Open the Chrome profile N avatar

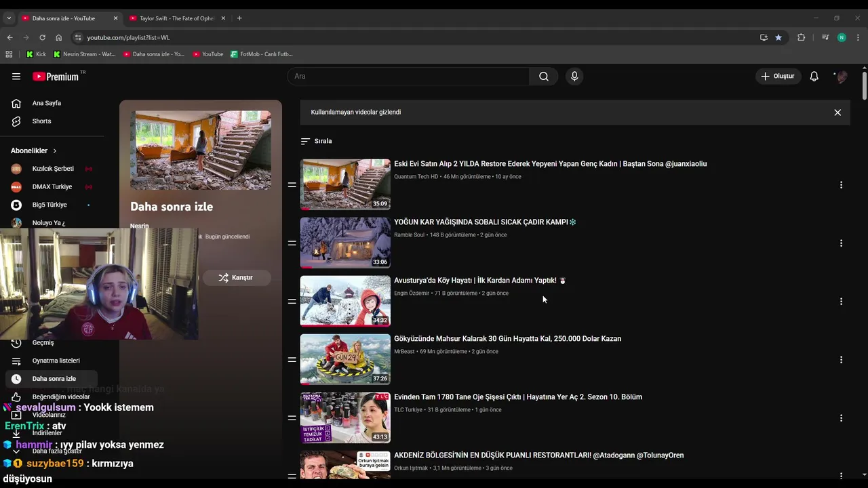(842, 37)
